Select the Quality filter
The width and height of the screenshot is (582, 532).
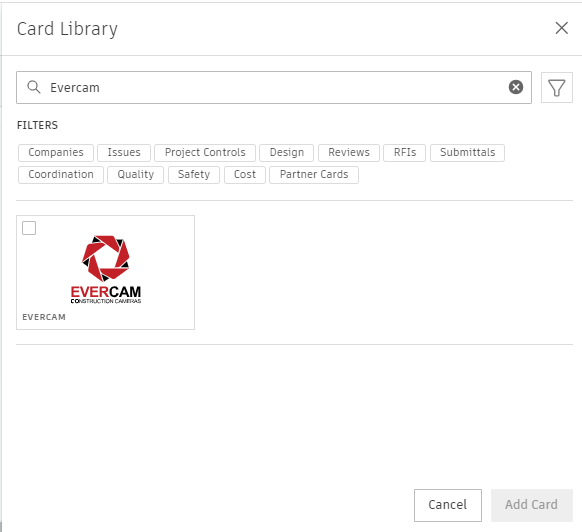135,174
